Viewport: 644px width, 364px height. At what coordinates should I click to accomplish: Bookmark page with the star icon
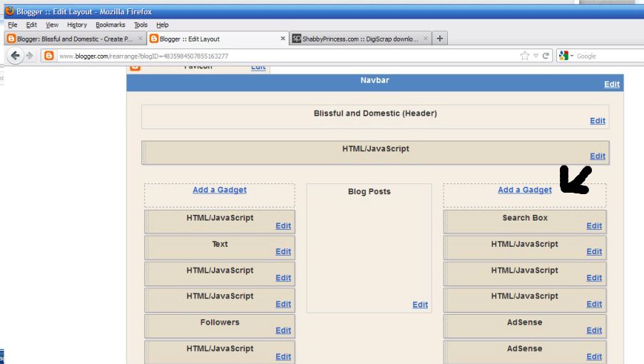524,56
